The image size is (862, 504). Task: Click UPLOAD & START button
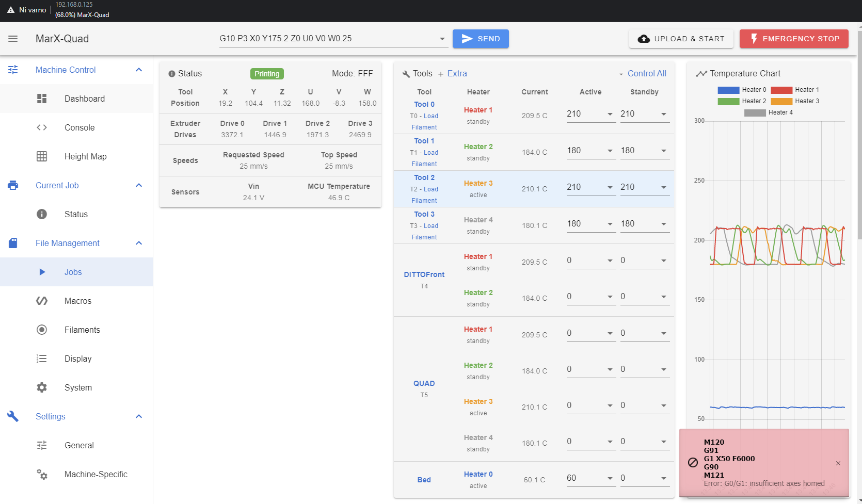pyautogui.click(x=681, y=39)
